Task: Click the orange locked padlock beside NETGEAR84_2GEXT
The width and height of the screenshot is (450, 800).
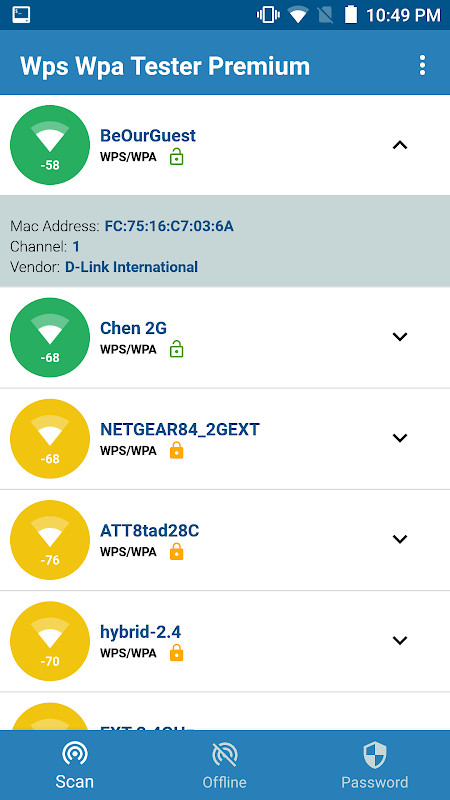Action: [x=177, y=451]
